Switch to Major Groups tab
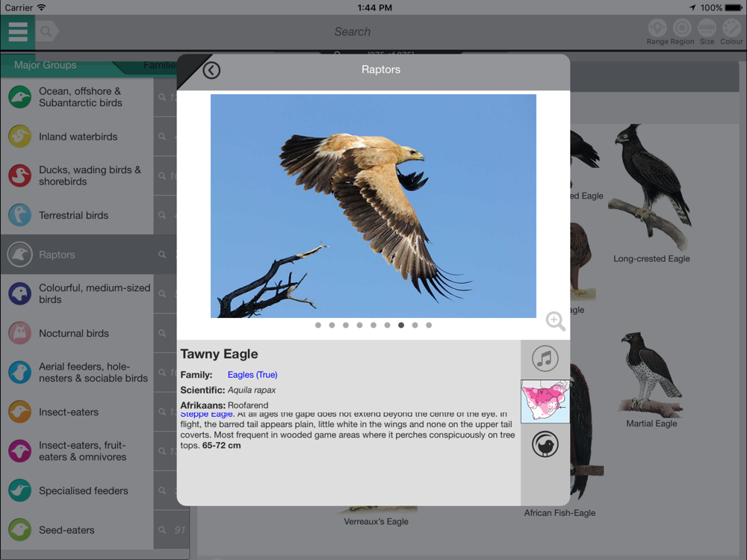This screenshot has height=560, width=747. click(46, 65)
